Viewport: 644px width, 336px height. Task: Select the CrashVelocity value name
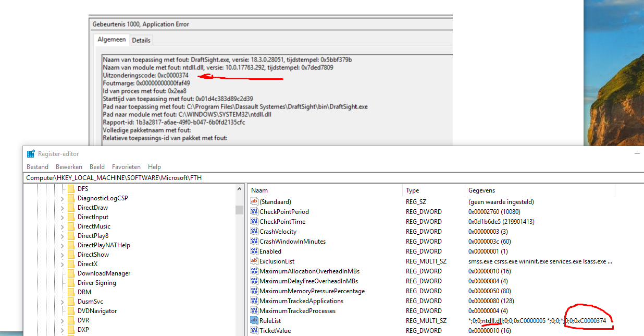click(x=278, y=231)
